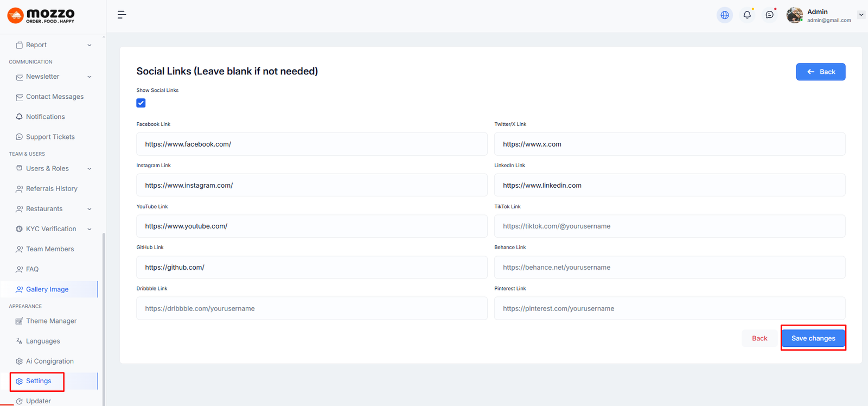Image resolution: width=868 pixels, height=406 pixels.
Task: Click the red Back link beside Save changes
Action: coord(759,338)
